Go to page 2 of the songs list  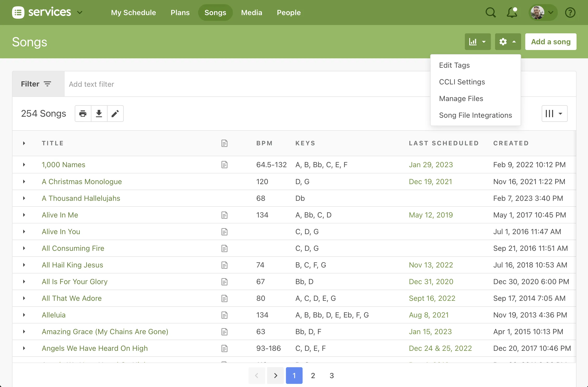[x=313, y=376]
